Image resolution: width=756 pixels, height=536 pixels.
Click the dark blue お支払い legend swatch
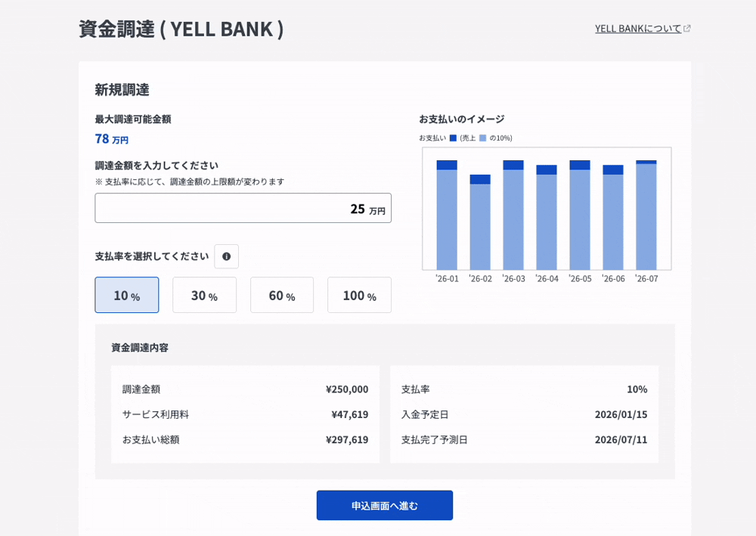click(x=453, y=138)
